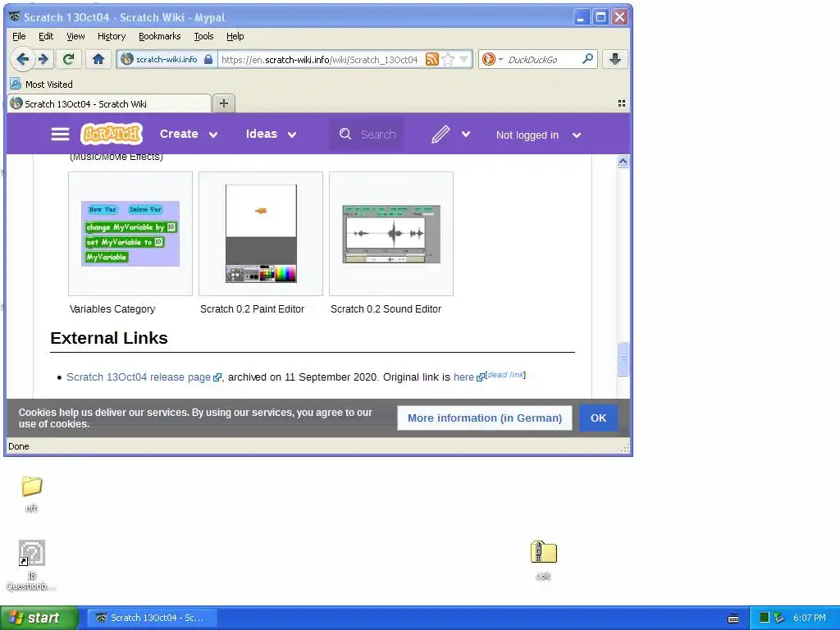Image resolution: width=840 pixels, height=630 pixels.
Task: Open the Tools menu
Action: tap(203, 36)
